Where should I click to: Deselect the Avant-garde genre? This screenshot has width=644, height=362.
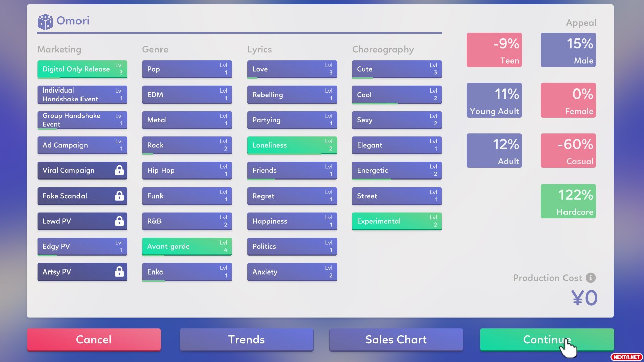coord(187,246)
